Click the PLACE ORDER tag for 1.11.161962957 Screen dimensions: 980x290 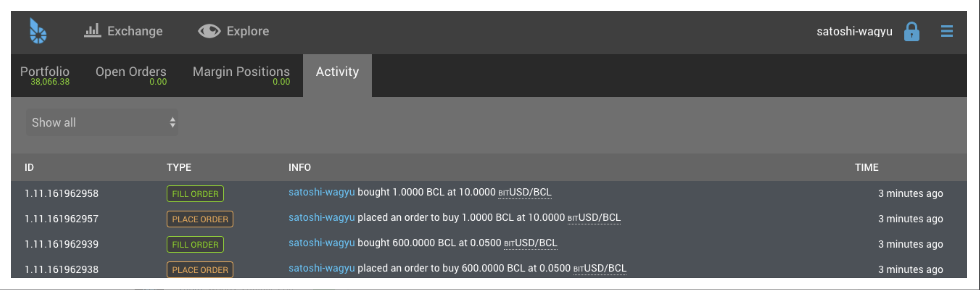pyautogui.click(x=200, y=219)
